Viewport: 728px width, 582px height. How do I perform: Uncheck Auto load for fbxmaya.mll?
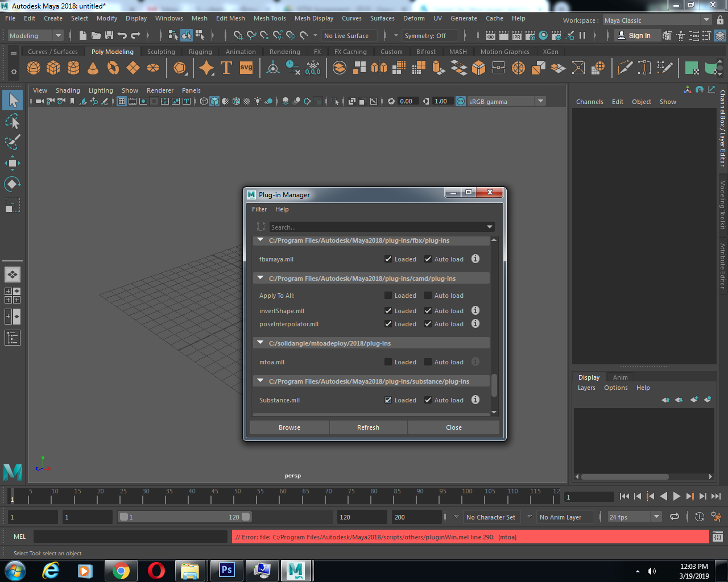coord(428,259)
